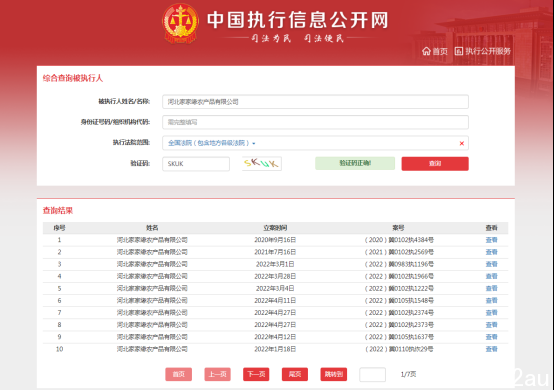Click the 被执行人姓名/名称 input field
Screen dimensions: 554x390
point(316,102)
